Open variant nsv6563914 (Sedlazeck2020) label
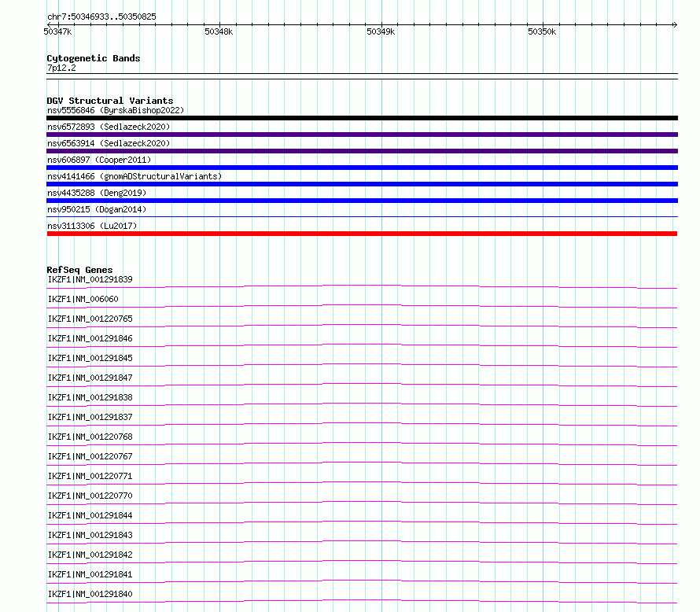 [x=109, y=143]
